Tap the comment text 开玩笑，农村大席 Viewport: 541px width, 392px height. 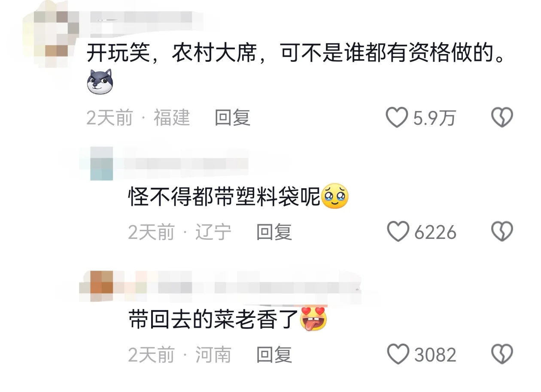(172, 54)
